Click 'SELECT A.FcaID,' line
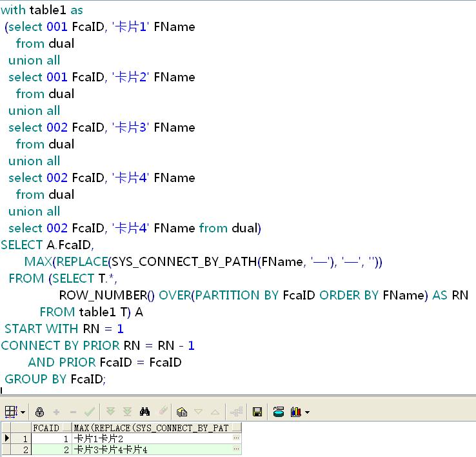The height and width of the screenshot is (457, 476). [x=47, y=245]
